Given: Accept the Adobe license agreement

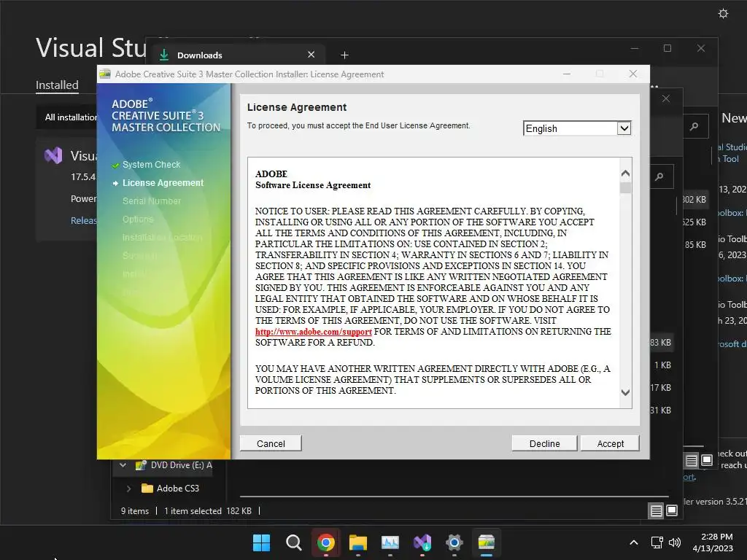Looking at the screenshot, I should 610,443.
